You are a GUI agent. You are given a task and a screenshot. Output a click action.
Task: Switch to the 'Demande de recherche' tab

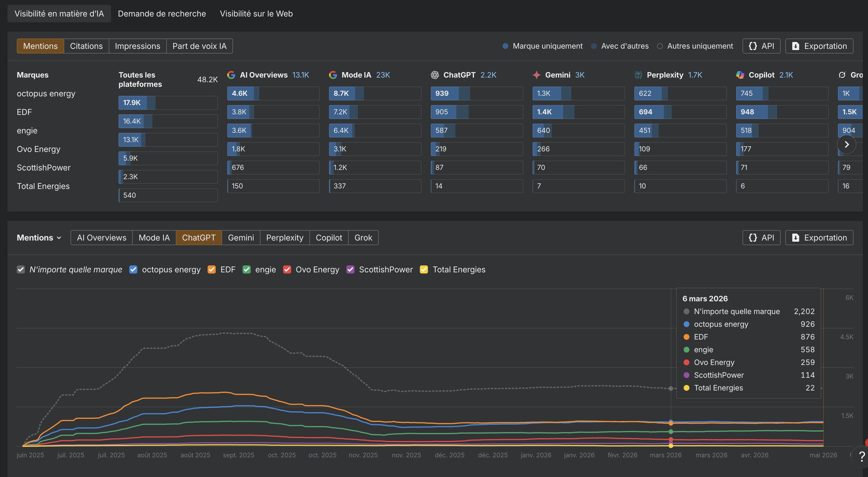pos(162,14)
